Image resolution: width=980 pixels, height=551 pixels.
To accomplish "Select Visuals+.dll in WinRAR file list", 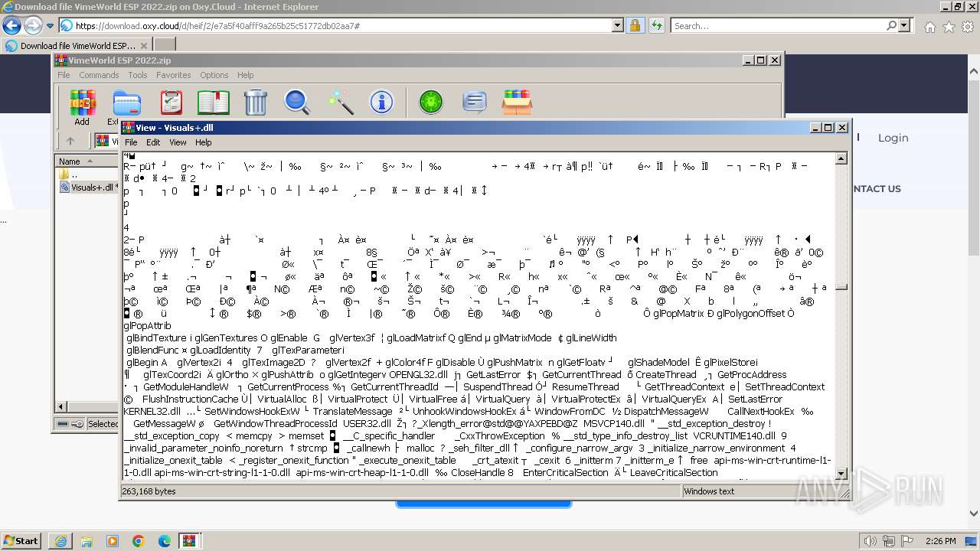I will point(88,187).
